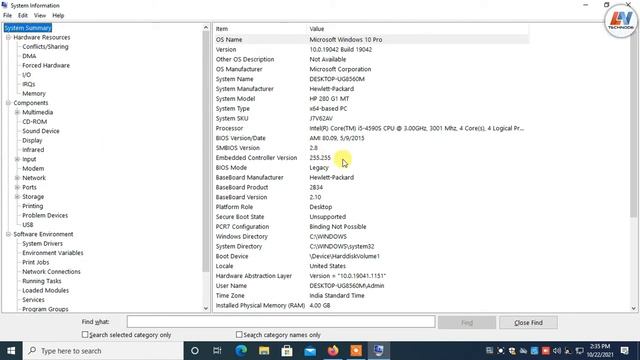Image resolution: width=640 pixels, height=360 pixels.
Task: Click the red tray icon in system tray
Action: [x=545, y=351]
